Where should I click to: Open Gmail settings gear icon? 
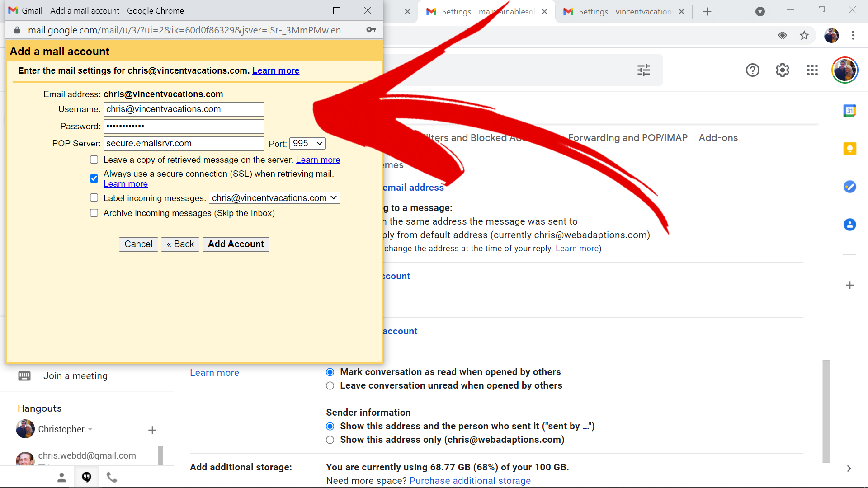(x=783, y=70)
